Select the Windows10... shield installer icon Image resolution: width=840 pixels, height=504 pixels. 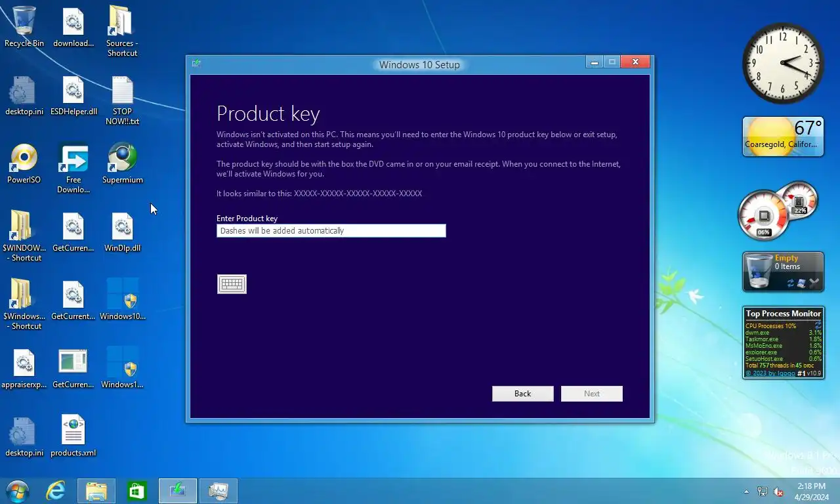122,300
